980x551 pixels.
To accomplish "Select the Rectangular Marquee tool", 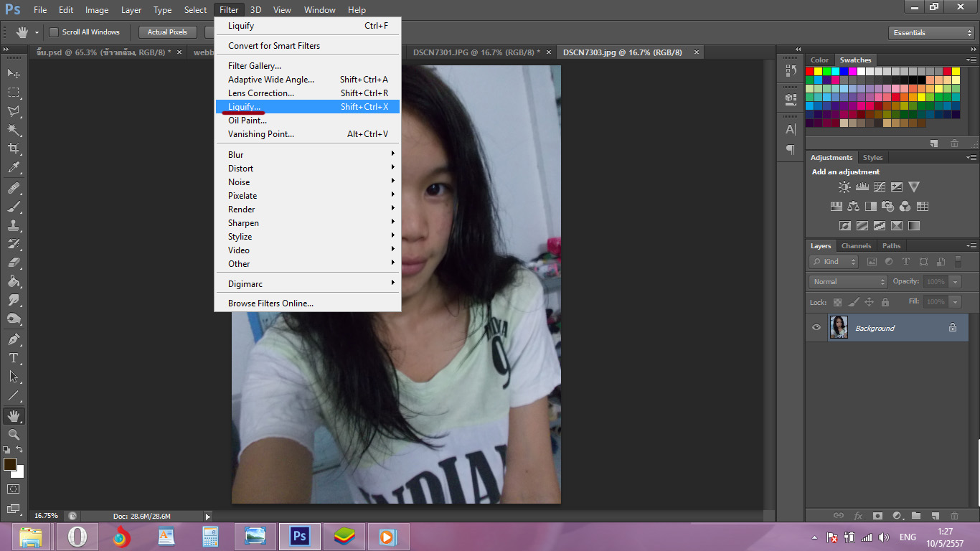I will click(14, 92).
